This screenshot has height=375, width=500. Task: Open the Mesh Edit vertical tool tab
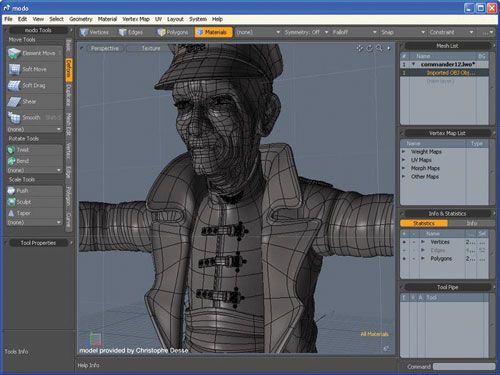pos(69,125)
